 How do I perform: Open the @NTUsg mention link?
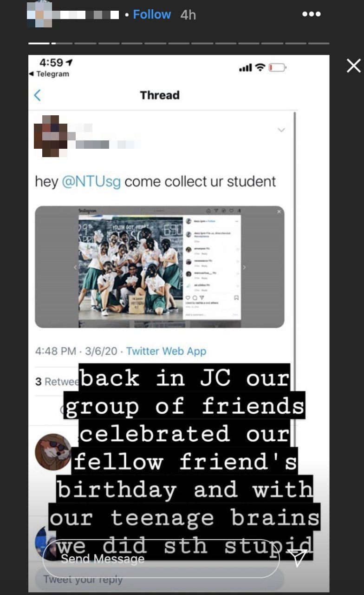tap(91, 181)
